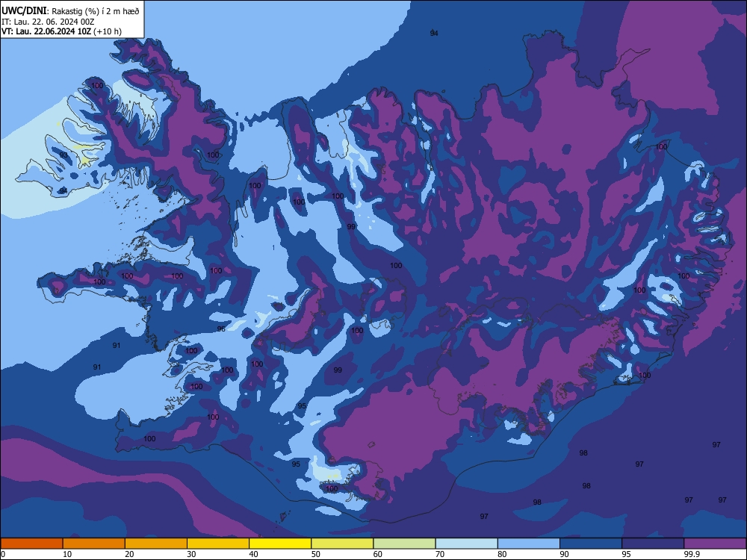The height and width of the screenshot is (560, 747).
Task: Click the orange 10–20 legend swatch
Action: 94,544
